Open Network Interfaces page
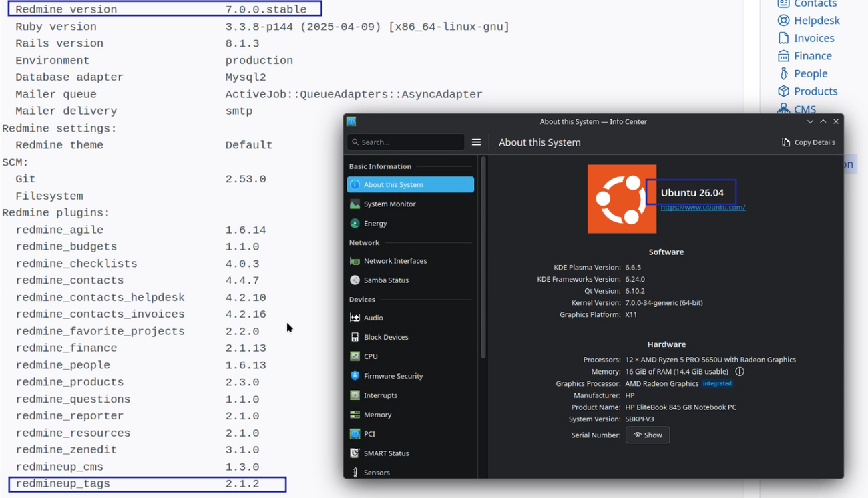The image size is (868, 498). 411,261
